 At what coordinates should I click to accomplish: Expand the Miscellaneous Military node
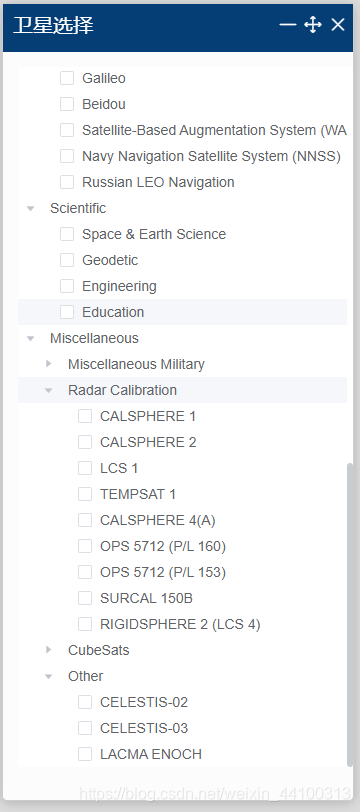[49, 364]
